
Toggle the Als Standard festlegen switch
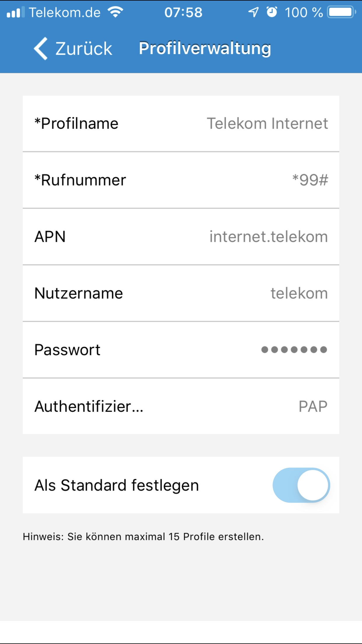301,485
